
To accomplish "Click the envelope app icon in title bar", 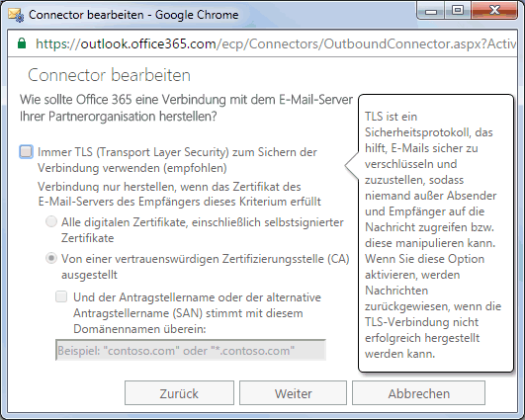I will click(16, 16).
